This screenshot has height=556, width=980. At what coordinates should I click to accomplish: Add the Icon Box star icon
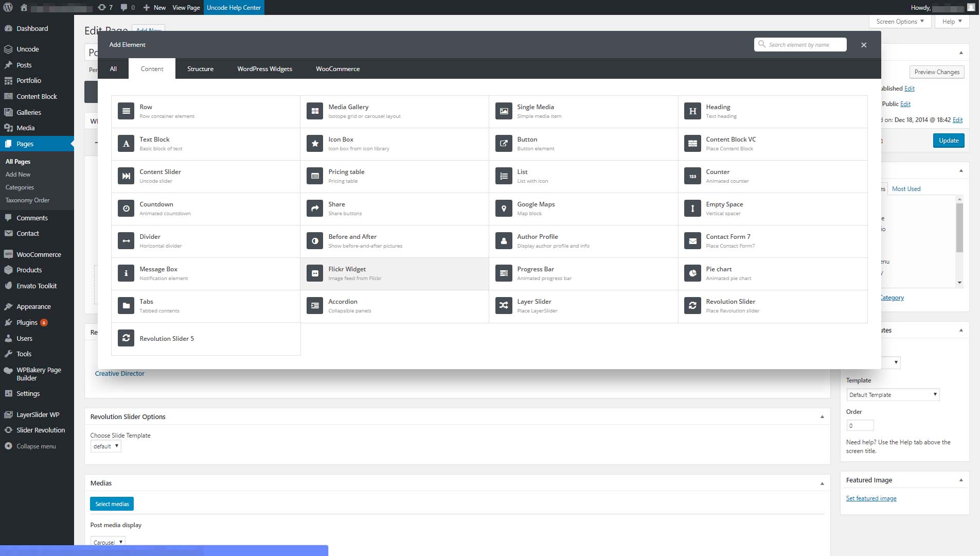(315, 144)
